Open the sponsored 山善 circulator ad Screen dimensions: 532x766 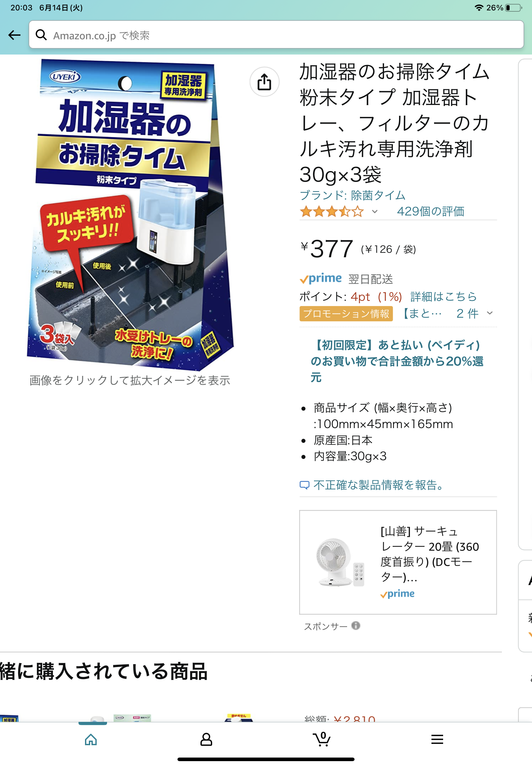pos(398,562)
